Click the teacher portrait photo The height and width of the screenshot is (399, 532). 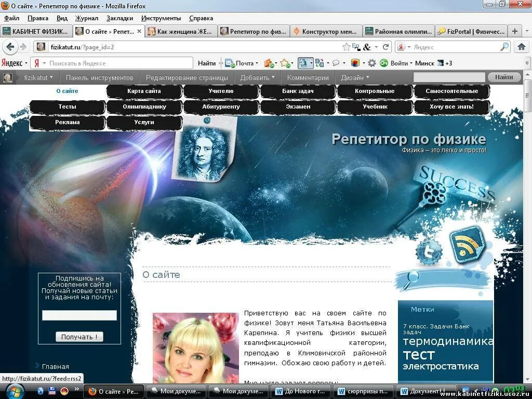coord(196,348)
